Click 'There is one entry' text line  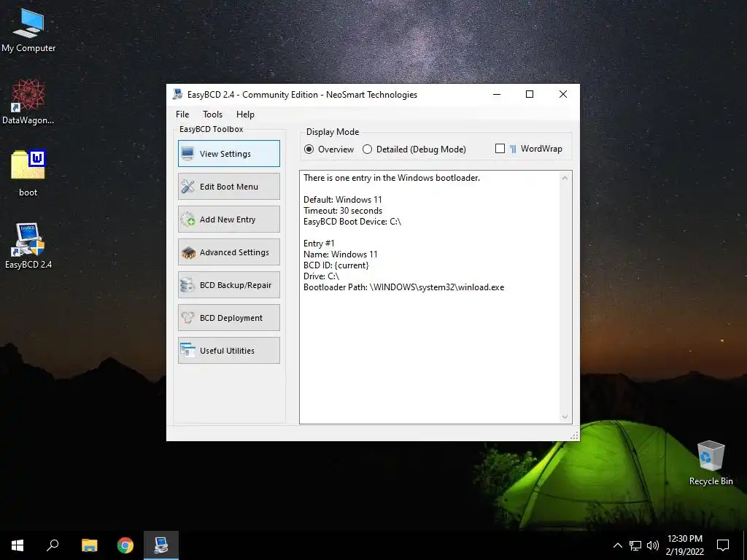tap(392, 178)
